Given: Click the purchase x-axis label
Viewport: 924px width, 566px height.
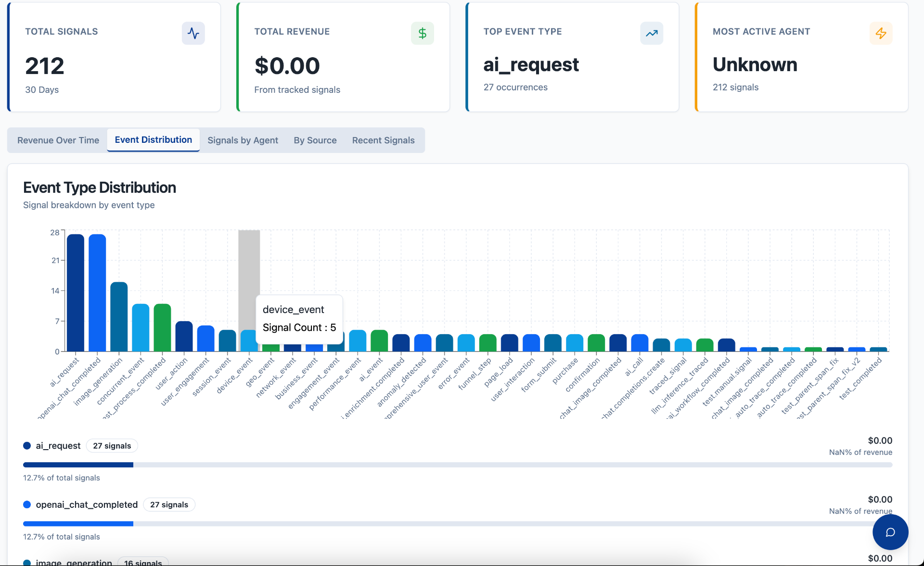Looking at the screenshot, I should 565,371.
